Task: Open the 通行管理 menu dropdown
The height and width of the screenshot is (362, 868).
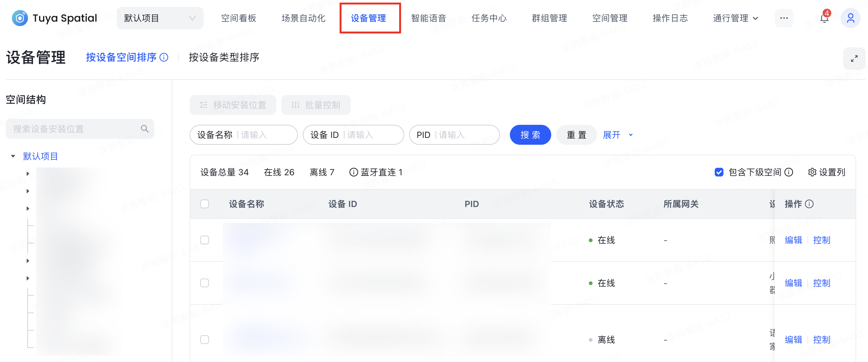Action: 735,18
